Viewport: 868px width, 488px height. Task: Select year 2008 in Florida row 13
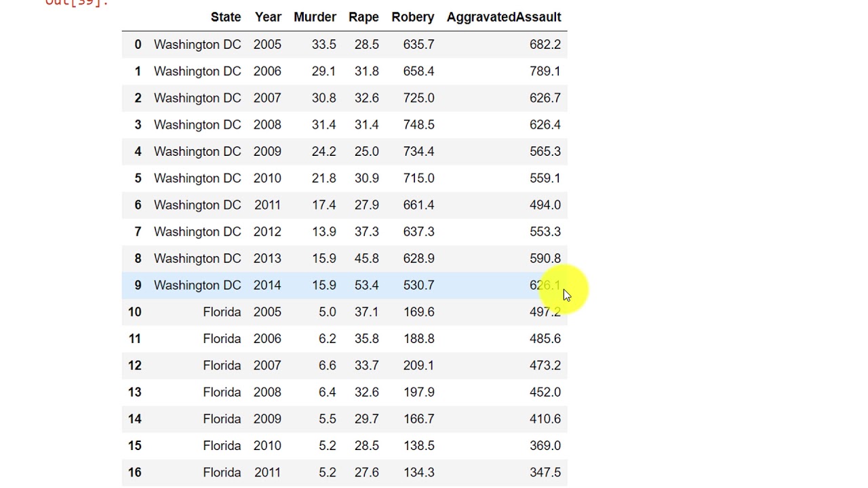(267, 392)
